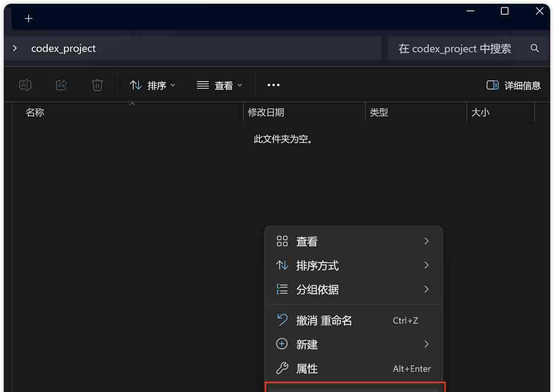The image size is (554, 392).
Task: Expand the breadcrumb chevron before codex_project
Action: (x=15, y=48)
